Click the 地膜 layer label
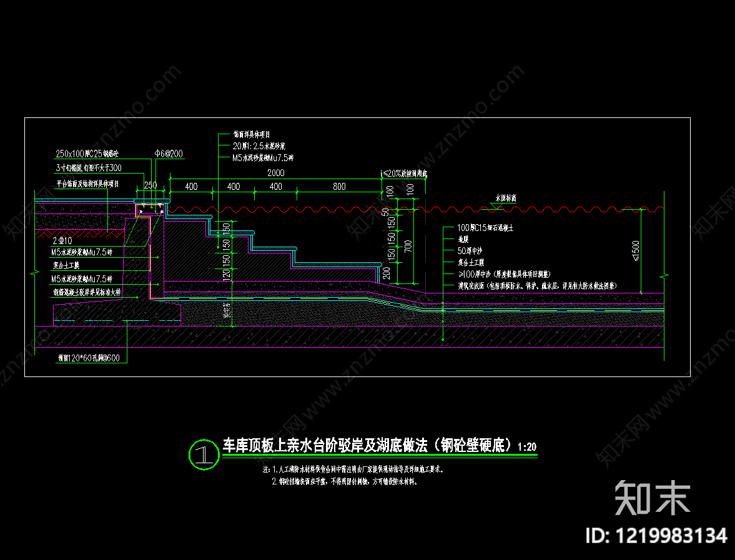735x560 pixels. [x=463, y=240]
